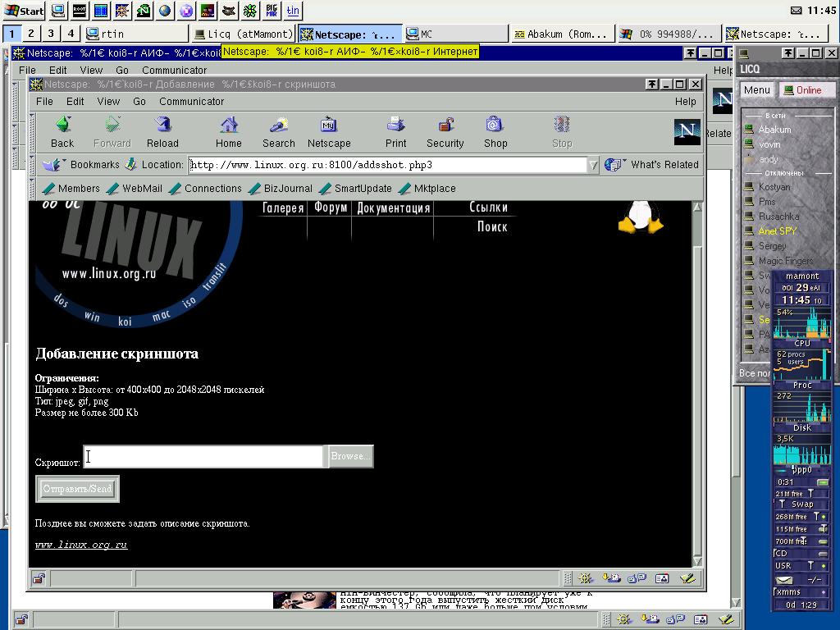Open the Licq Online status dropdown
The height and width of the screenshot is (630, 840).
click(807, 90)
